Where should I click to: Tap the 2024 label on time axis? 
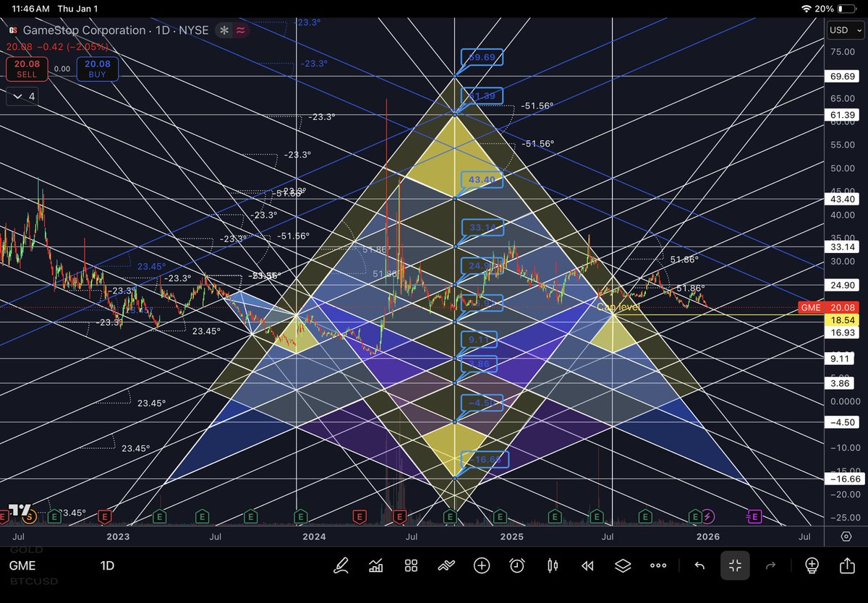point(314,536)
